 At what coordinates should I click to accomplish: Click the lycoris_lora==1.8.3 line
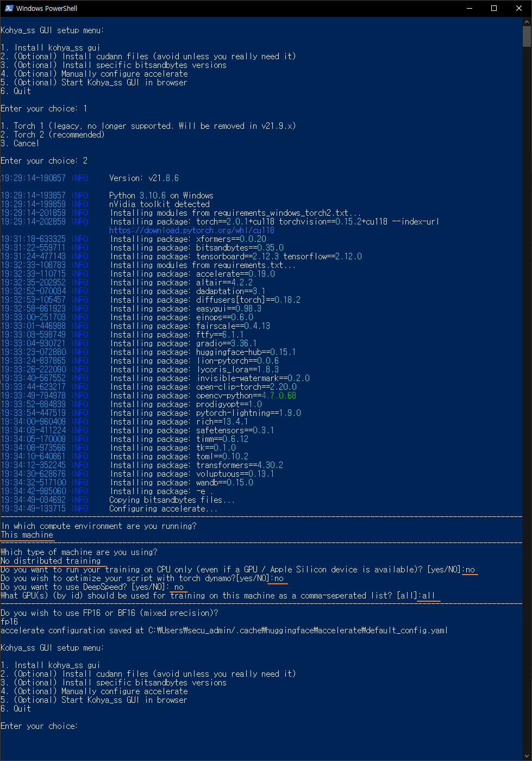click(194, 370)
